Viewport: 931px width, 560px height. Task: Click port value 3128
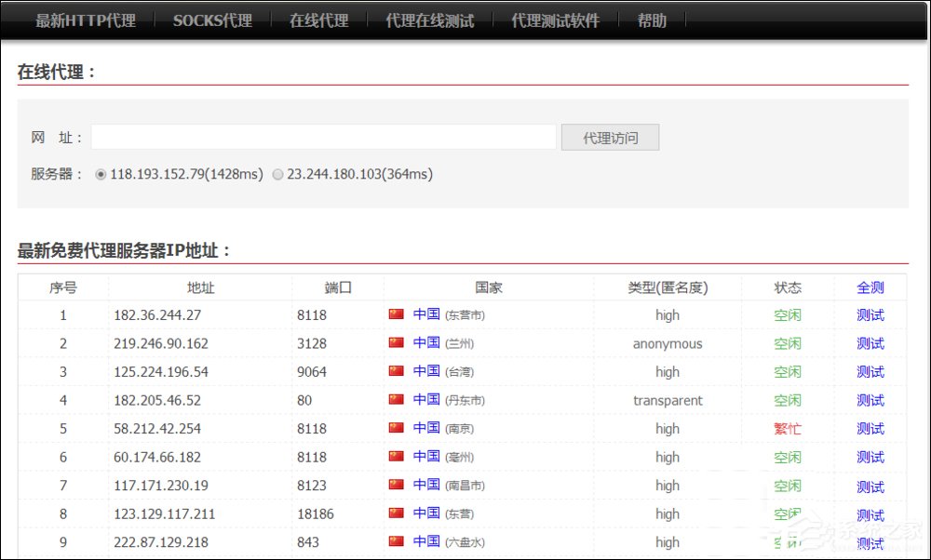(x=312, y=343)
